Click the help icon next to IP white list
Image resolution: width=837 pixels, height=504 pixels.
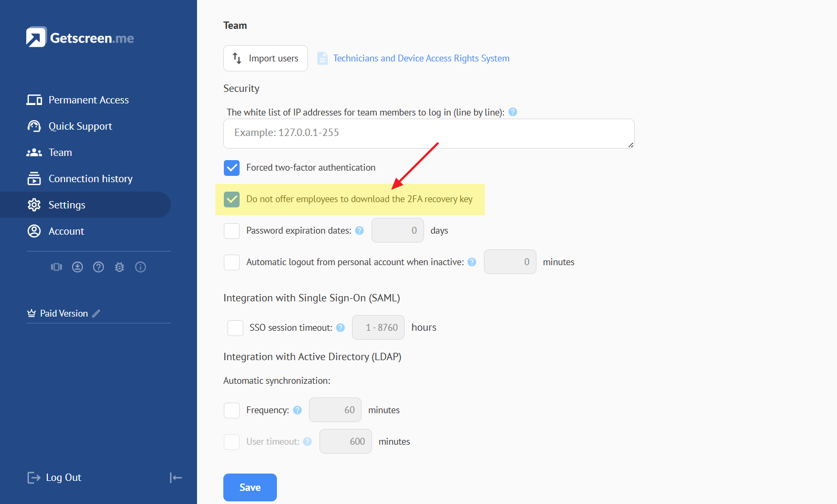pos(513,112)
